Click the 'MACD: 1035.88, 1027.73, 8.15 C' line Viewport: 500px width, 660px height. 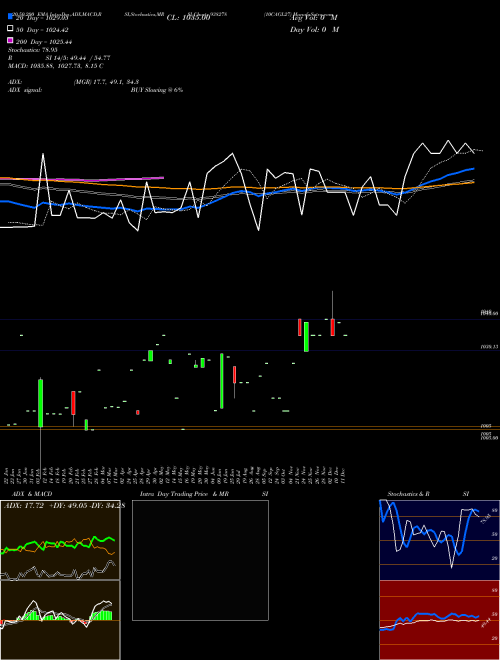click(x=56, y=66)
